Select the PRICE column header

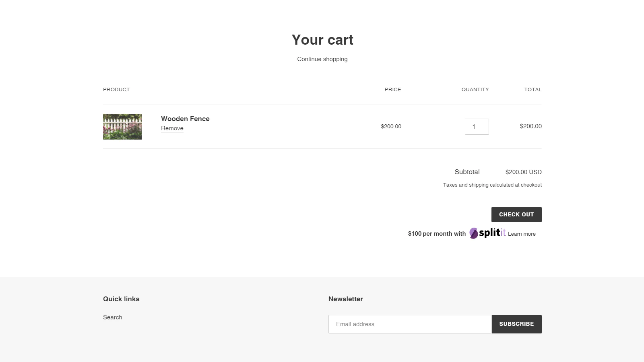[x=393, y=90]
